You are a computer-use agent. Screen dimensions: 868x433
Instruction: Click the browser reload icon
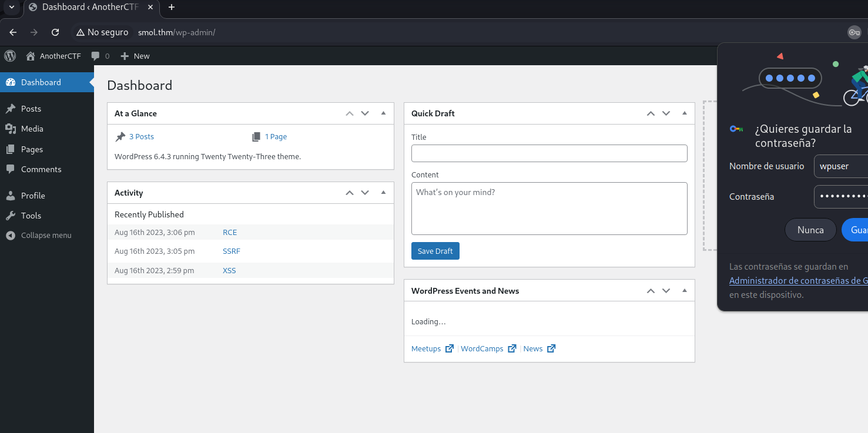tap(55, 32)
